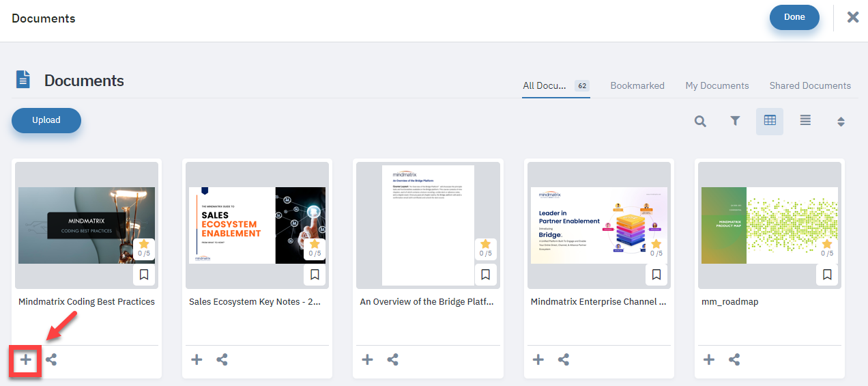
Task: Share the Mindmatrix Enterprise Channel document
Action: pos(563,359)
